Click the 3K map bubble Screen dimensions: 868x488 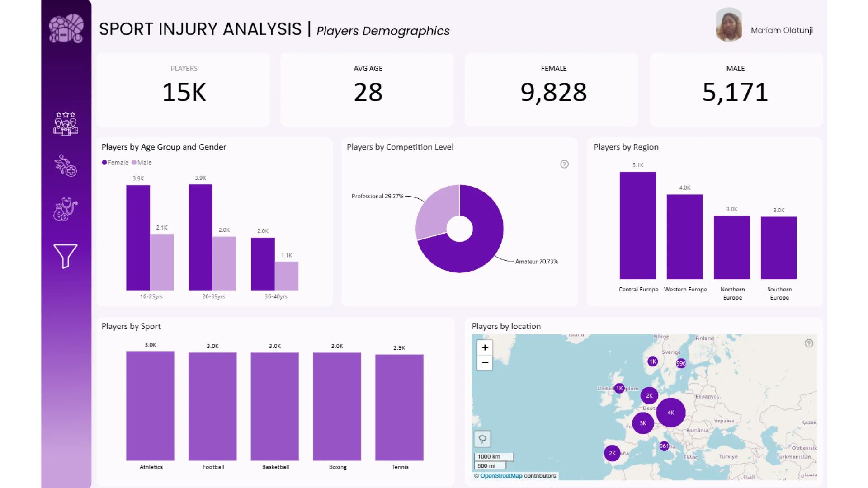pyautogui.click(x=643, y=423)
